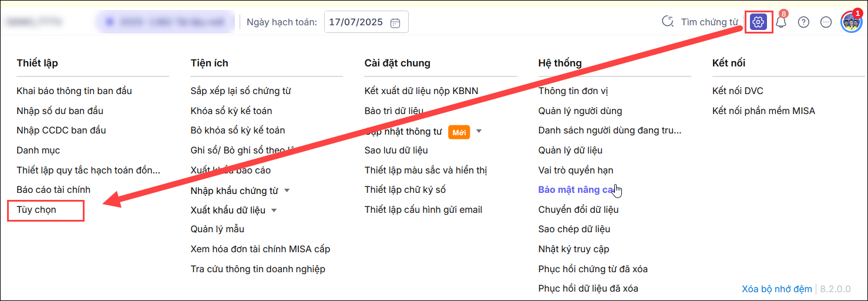Click the Ngày hạch toán date field
This screenshot has height=301, width=868.
tap(366, 22)
